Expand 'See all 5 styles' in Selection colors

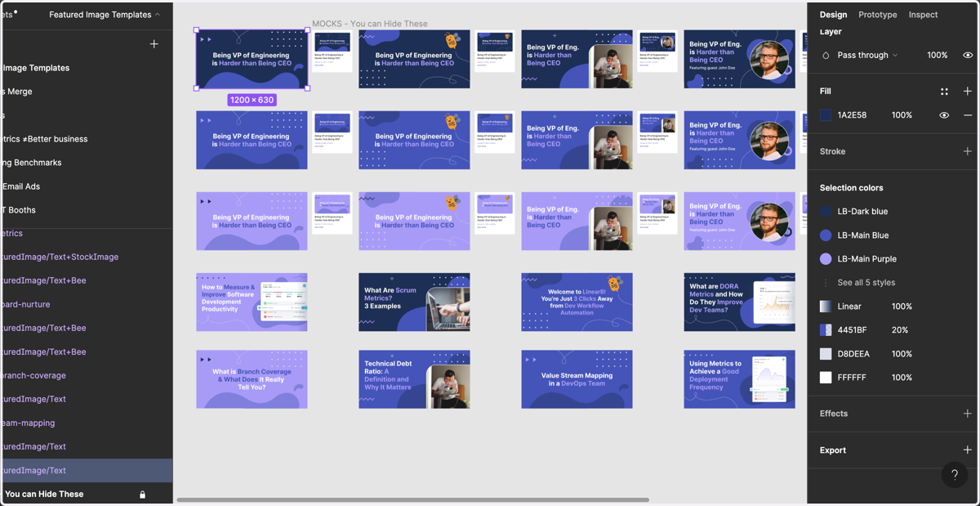[x=866, y=283]
